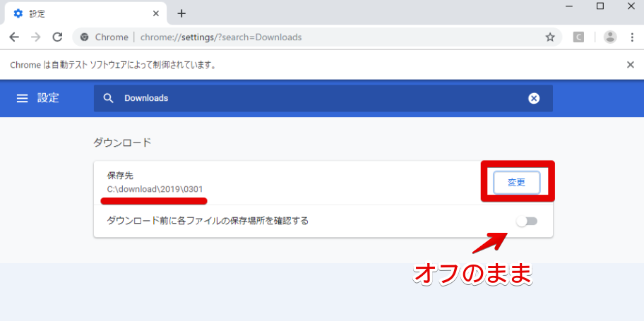Image resolution: width=644 pixels, height=321 pixels.
Task: Click the download path C:\download\2019\0301
Action: click(155, 189)
